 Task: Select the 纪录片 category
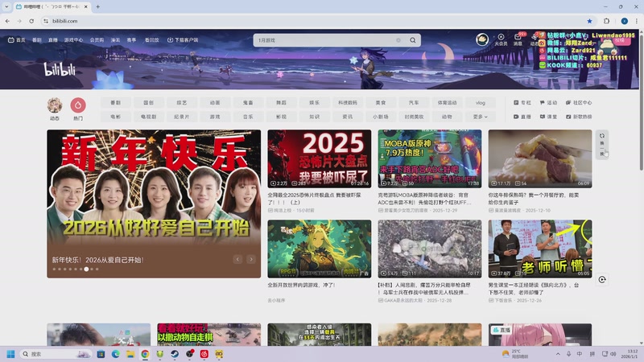click(x=182, y=117)
